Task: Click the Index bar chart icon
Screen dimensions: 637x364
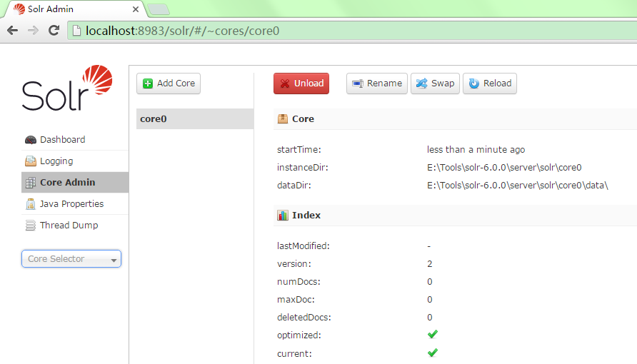Action: [x=282, y=215]
